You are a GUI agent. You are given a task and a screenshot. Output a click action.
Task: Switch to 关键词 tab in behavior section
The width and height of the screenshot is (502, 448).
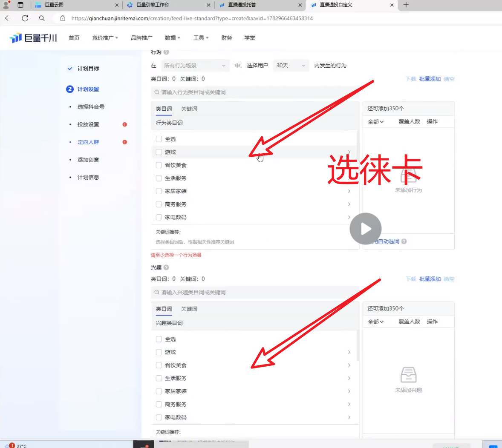pos(189,109)
